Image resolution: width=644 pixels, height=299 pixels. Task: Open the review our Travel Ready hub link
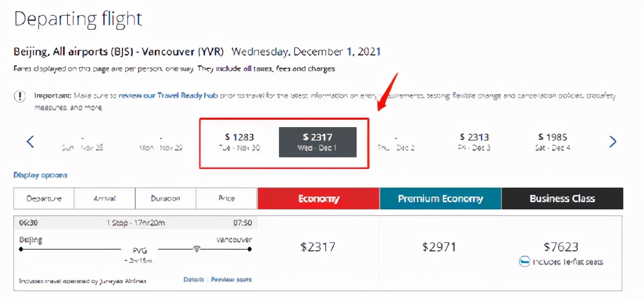(x=168, y=96)
